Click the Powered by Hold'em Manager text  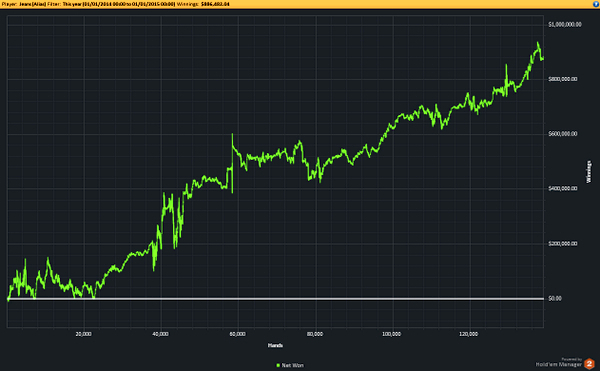[559, 362]
